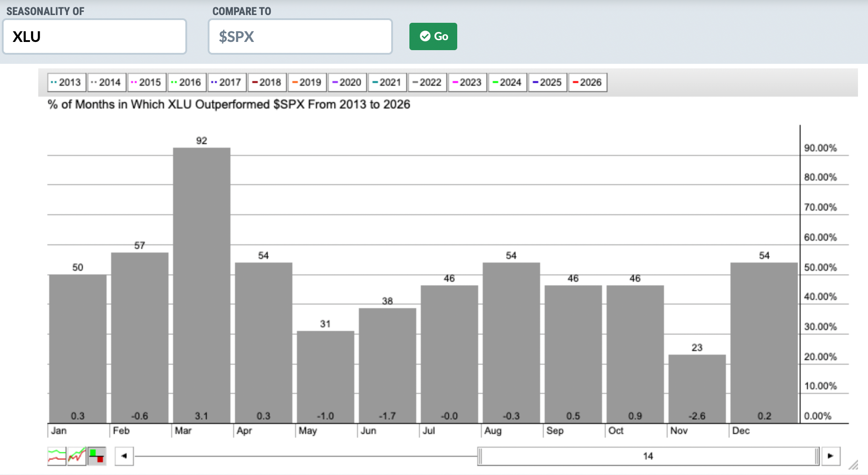This screenshot has height=475, width=868.
Task: Select the green-red histogram chart style icon
Action: 97,455
